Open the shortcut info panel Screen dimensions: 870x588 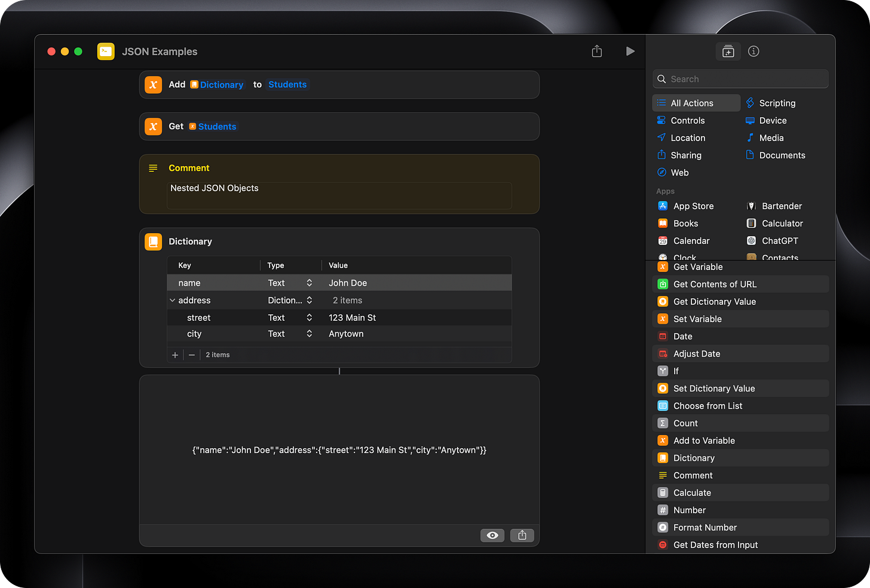753,51
